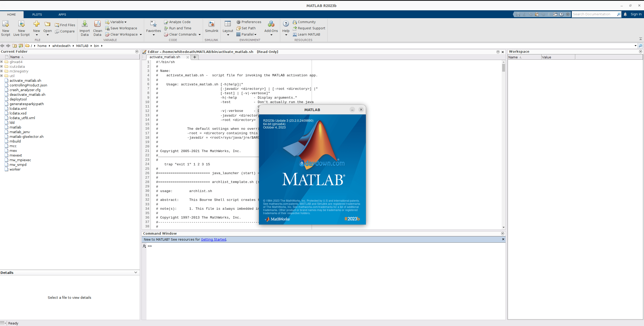Click Learn MATLAB
The width and height of the screenshot is (644, 326).
(306, 34)
